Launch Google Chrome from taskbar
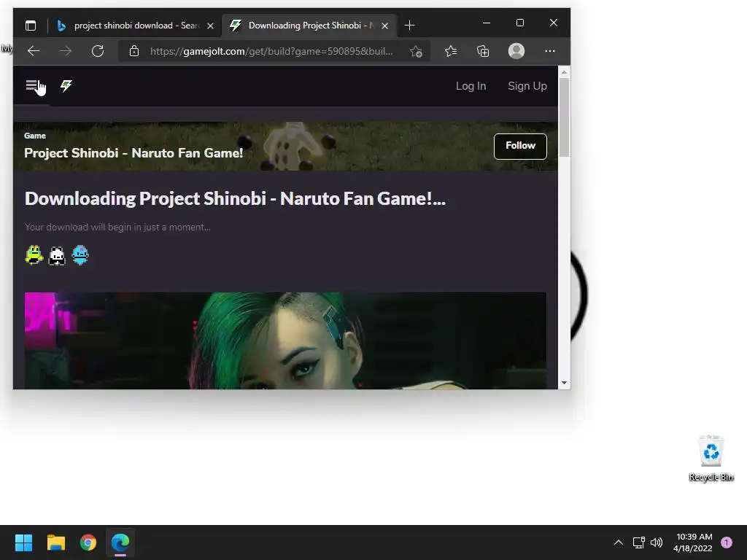The image size is (747, 560). pyautogui.click(x=88, y=542)
